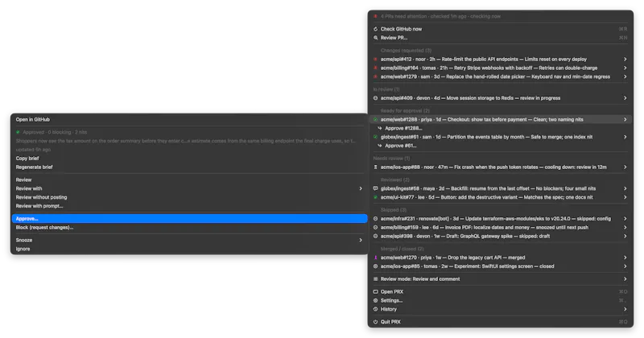The height and width of the screenshot is (338, 644).
Task: Click the arrow icon beside Approve #61...
Action: coord(380,146)
